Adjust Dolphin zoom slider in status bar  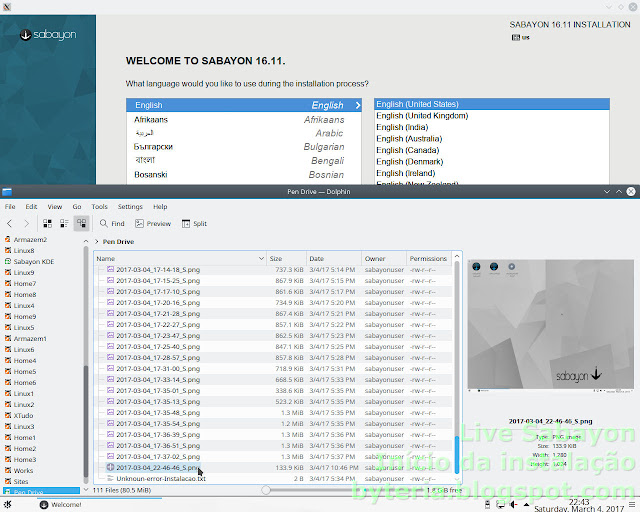click(x=266, y=490)
